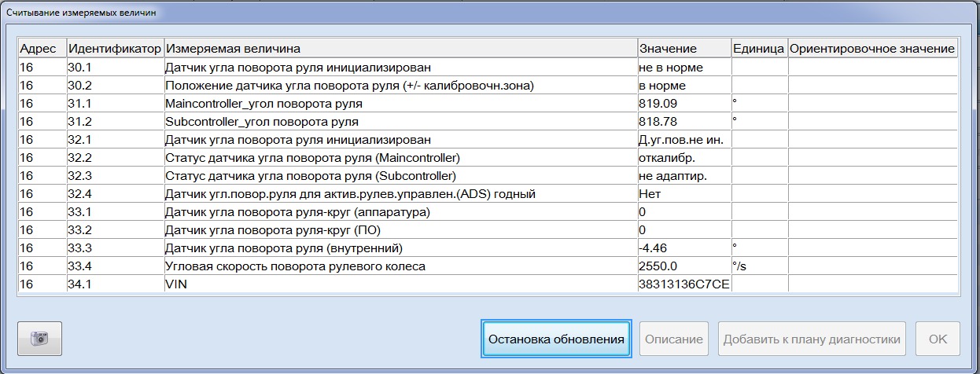Click Датчик угла поворота руля-круг (ПО)
The height and width of the screenshot is (374, 980).
click(400, 230)
